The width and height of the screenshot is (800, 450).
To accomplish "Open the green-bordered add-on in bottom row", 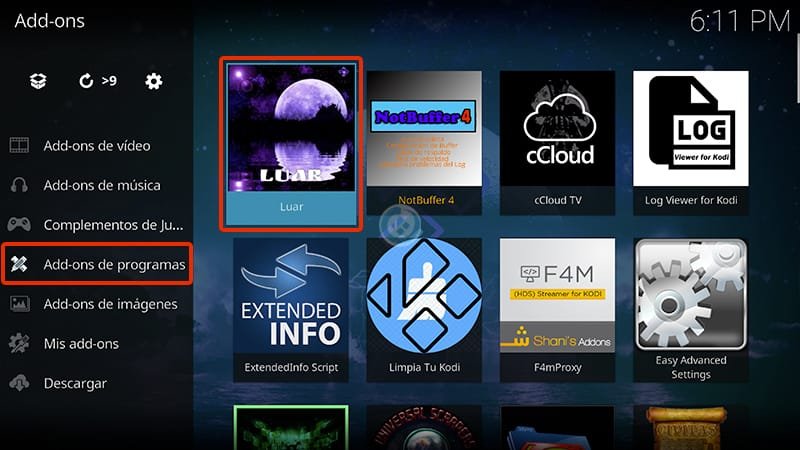I will pos(291,428).
